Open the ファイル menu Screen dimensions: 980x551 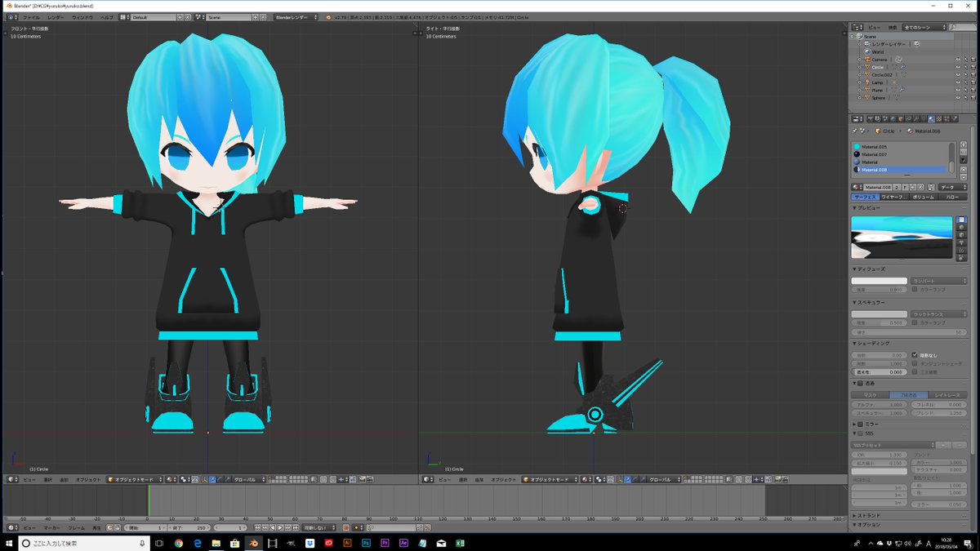pyautogui.click(x=31, y=16)
